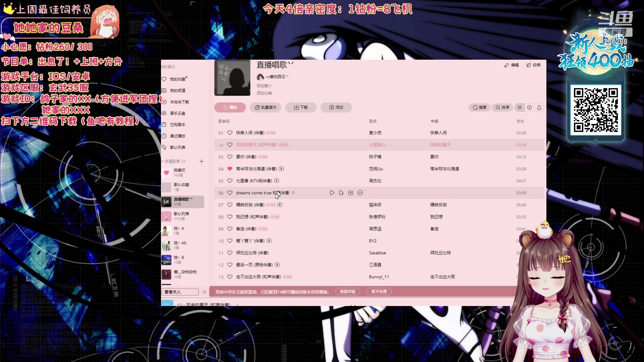Like the song 备选 (伴奏)
This screenshot has height=362, width=644.
(230, 229)
